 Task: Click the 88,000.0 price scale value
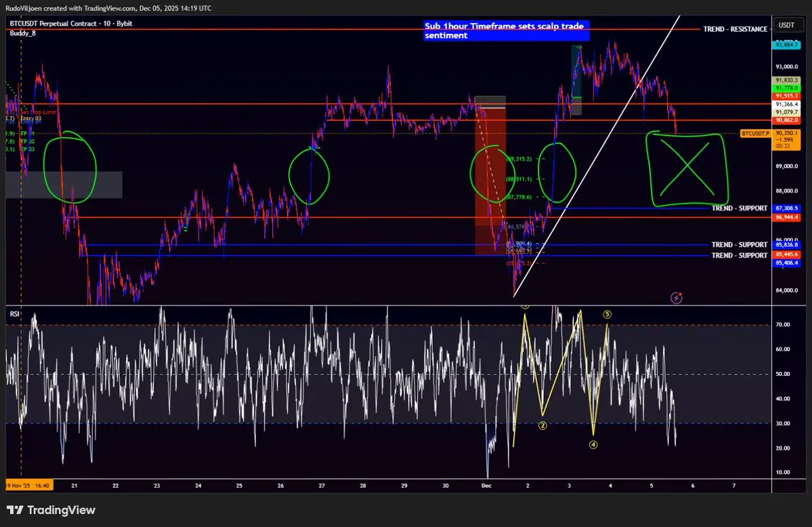[787, 191]
